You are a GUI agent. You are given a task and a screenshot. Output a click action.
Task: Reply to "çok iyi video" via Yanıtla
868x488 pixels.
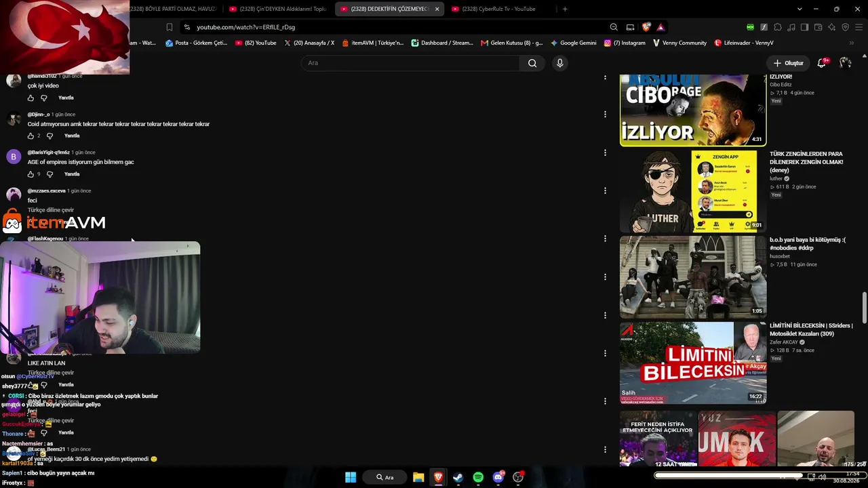(x=66, y=98)
